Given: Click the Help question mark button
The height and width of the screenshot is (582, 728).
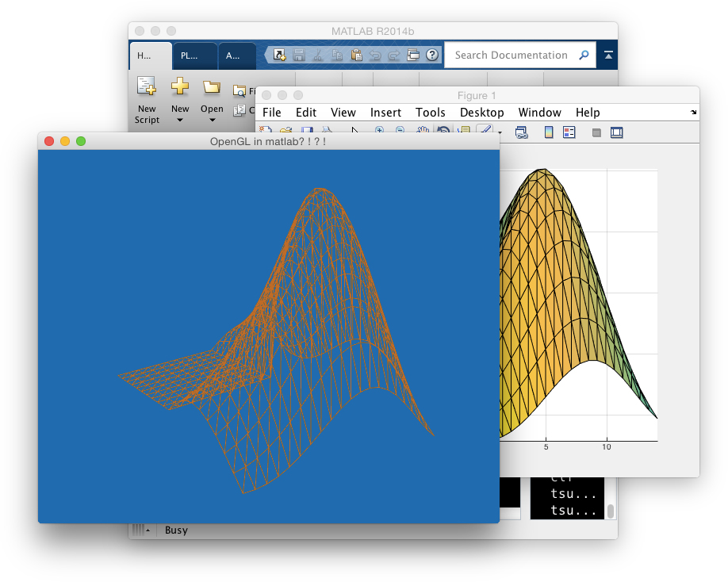Looking at the screenshot, I should (431, 55).
